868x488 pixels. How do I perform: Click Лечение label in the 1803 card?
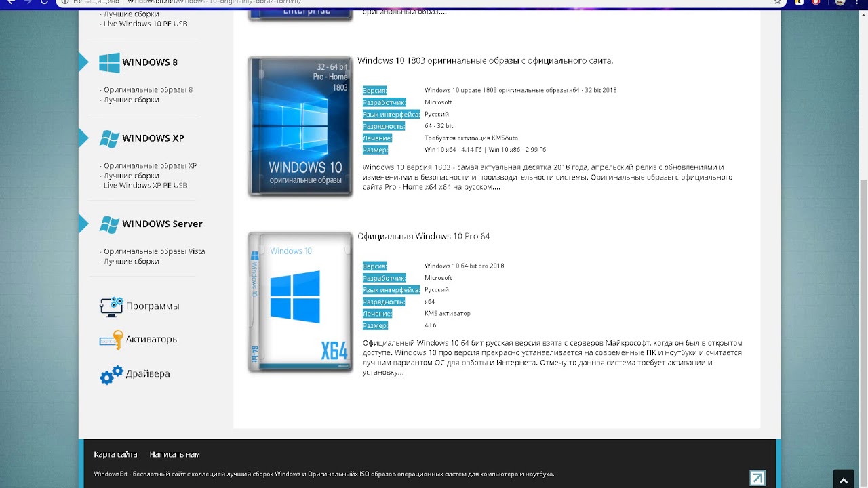pos(377,138)
